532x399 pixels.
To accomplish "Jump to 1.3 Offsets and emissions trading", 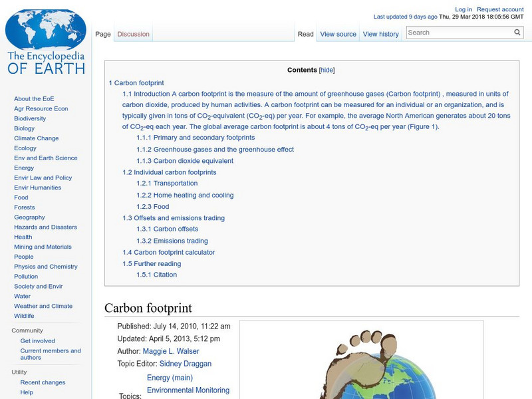I will click(174, 218).
